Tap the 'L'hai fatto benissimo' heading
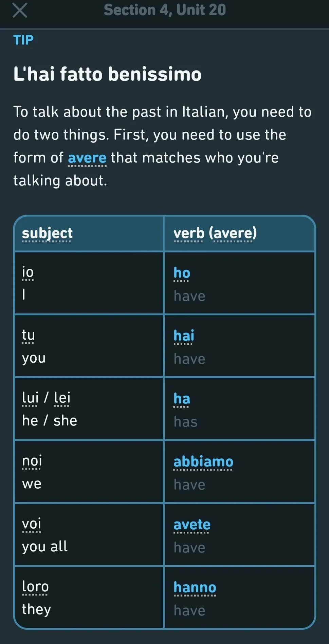Screen dimensions: 329x644 point(107,74)
